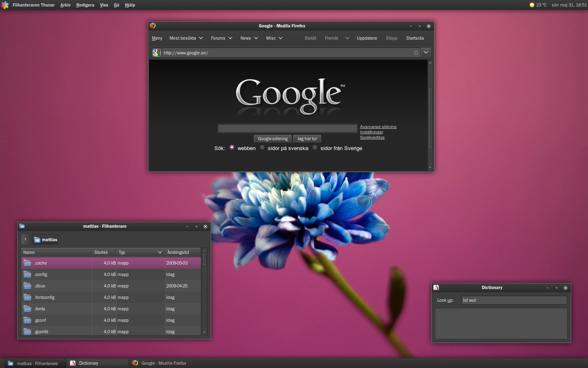Click the Startsida toolbar button

click(x=415, y=38)
